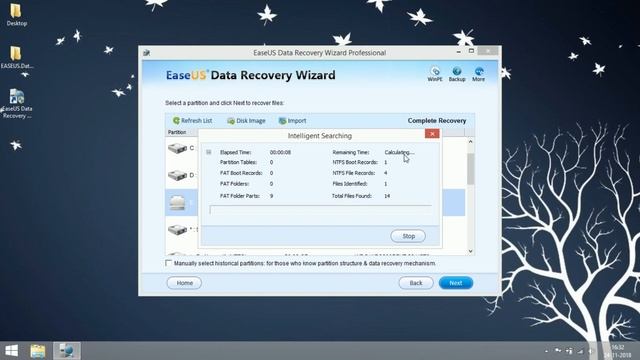Click partition list scroll down arrow
The height and width of the screenshot is (360, 640).
[470, 251]
